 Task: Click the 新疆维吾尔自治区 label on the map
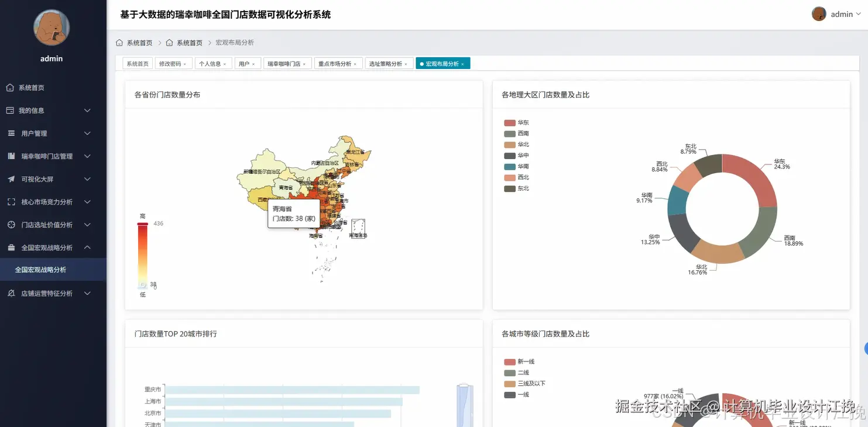pyautogui.click(x=263, y=171)
